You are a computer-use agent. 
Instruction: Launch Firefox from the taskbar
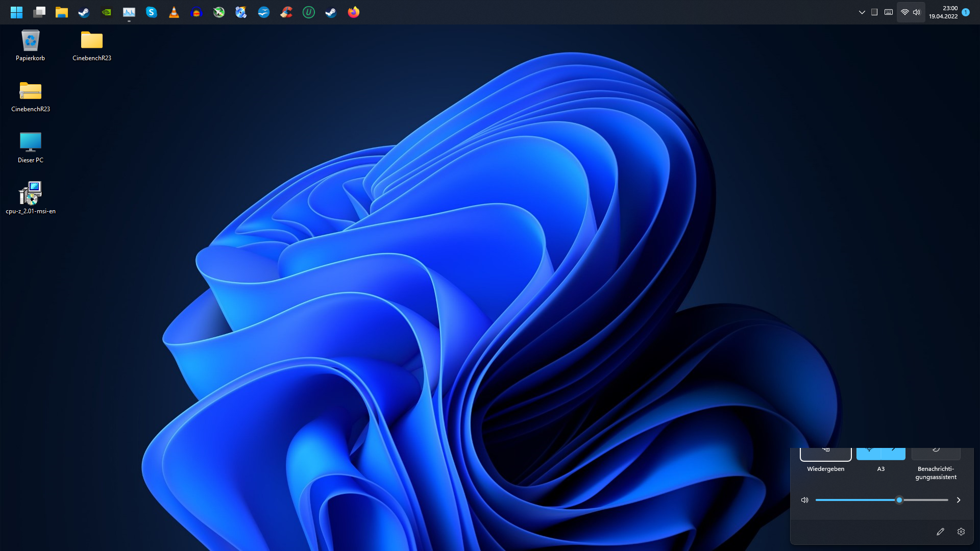point(354,12)
